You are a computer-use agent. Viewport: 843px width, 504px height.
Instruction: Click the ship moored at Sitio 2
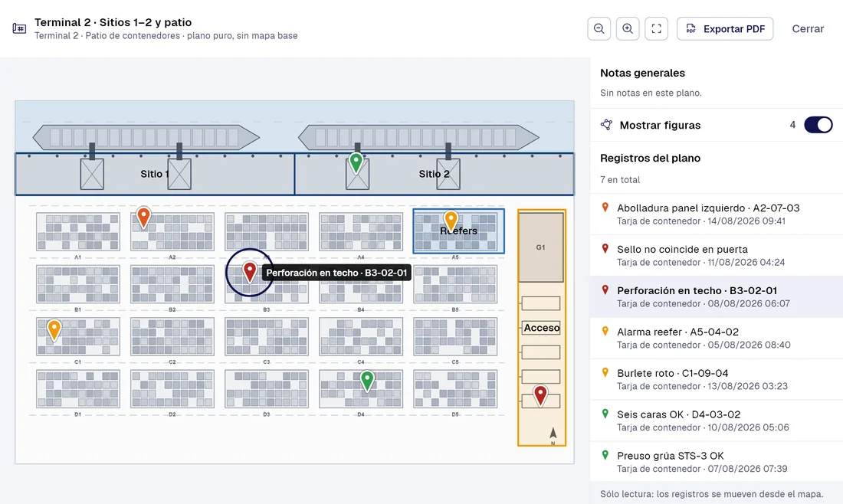coord(418,138)
